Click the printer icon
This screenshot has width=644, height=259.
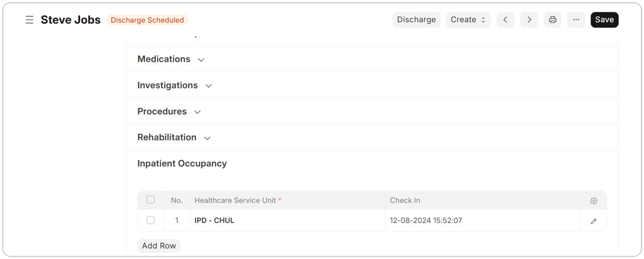553,20
